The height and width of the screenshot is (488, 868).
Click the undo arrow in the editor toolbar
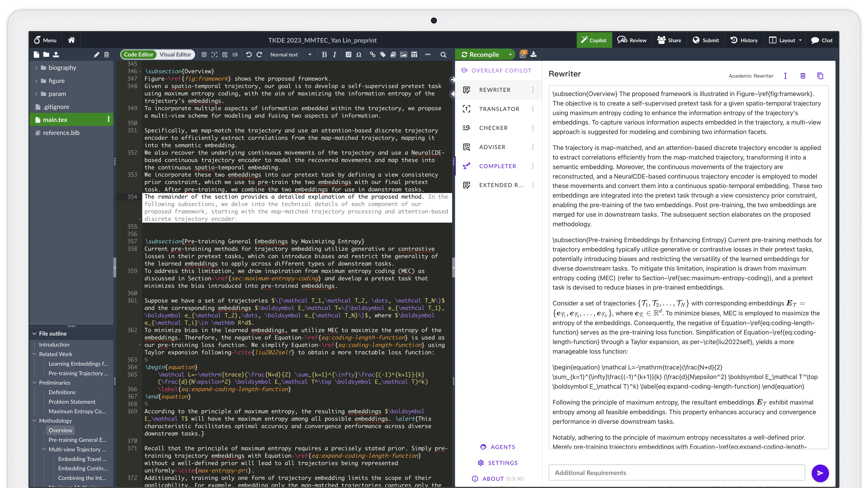click(x=249, y=54)
